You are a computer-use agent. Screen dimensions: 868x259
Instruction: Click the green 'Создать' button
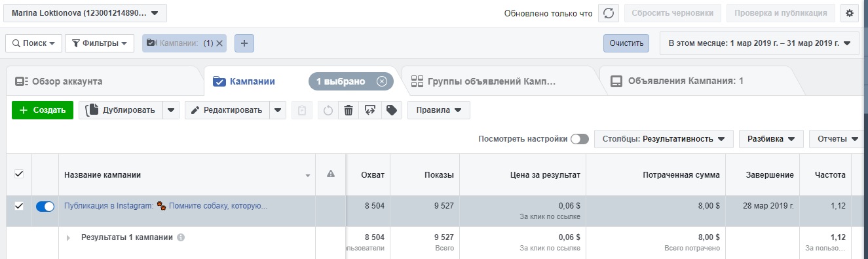[x=43, y=110]
